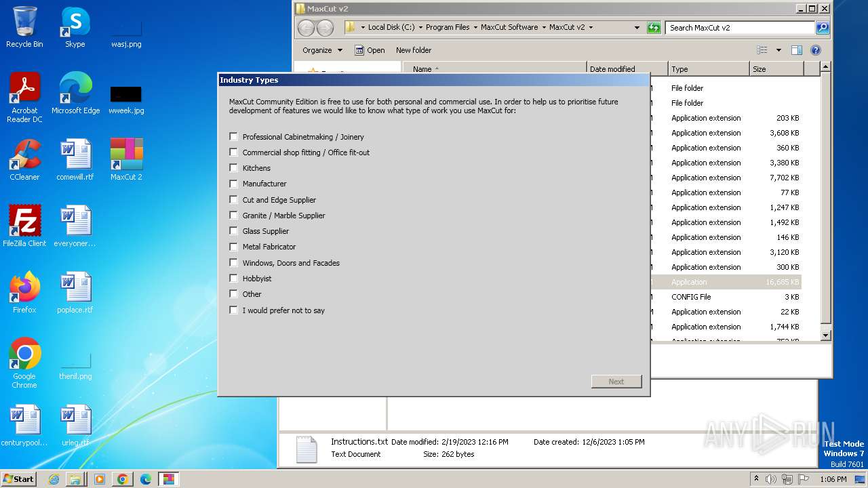
Task: Sort by Type column header
Action: (709, 68)
